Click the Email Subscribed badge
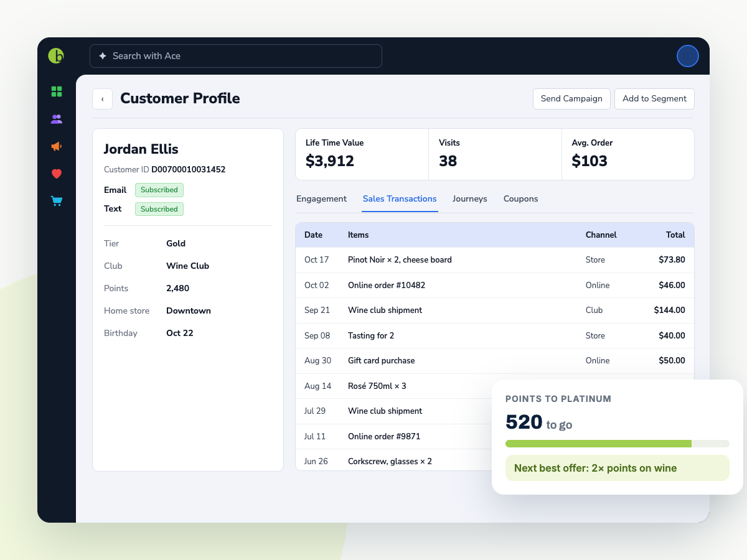747x560 pixels. coord(159,190)
